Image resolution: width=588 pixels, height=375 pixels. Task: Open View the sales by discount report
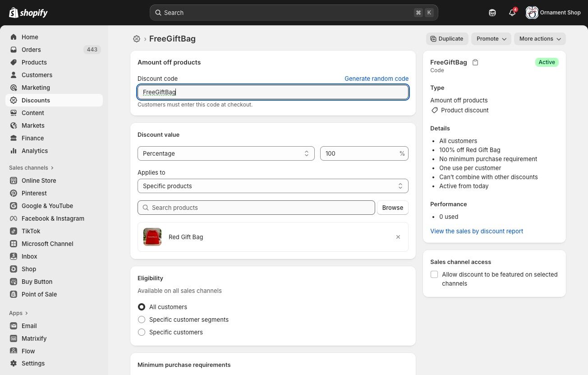point(477,231)
